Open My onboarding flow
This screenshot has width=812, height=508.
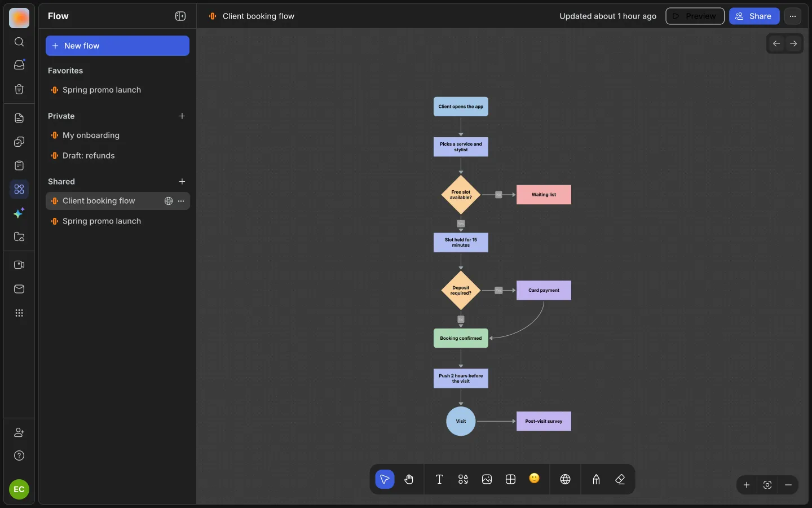pos(117,135)
